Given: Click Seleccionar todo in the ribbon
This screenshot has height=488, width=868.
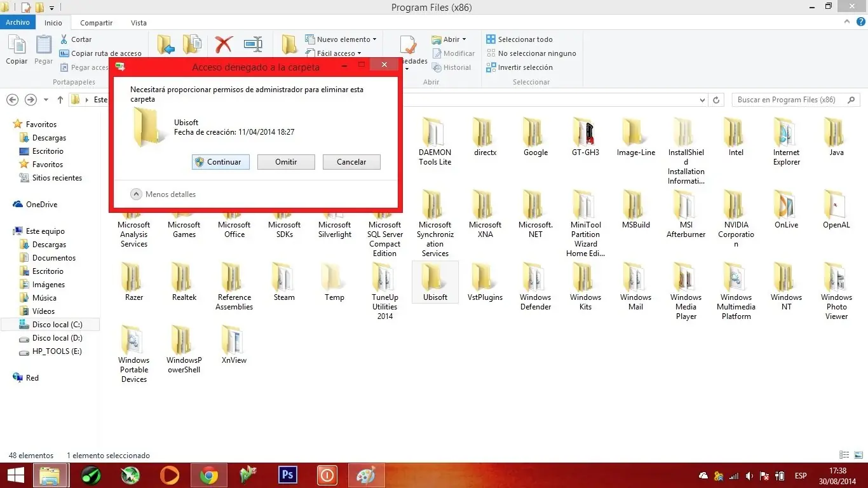Looking at the screenshot, I should pyautogui.click(x=519, y=39).
